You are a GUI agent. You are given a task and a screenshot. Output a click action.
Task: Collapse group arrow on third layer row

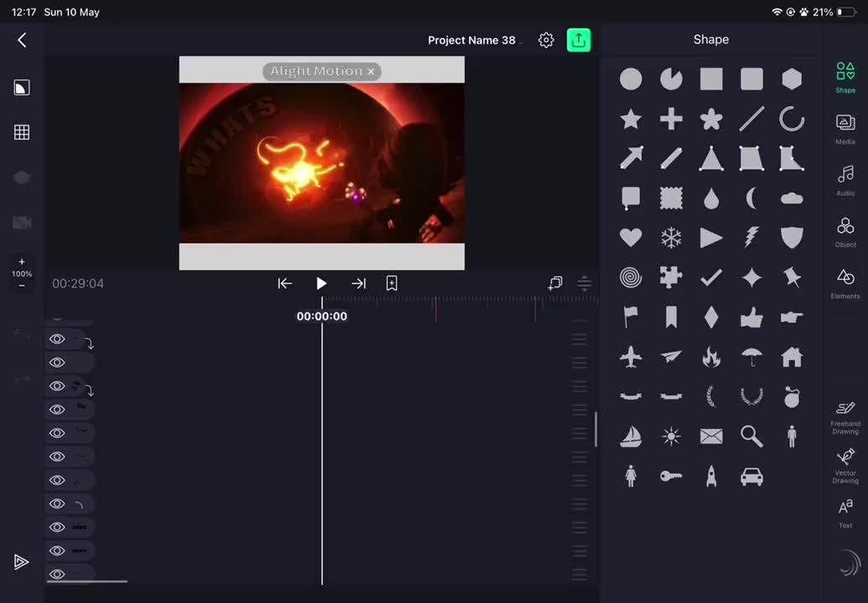89,390
